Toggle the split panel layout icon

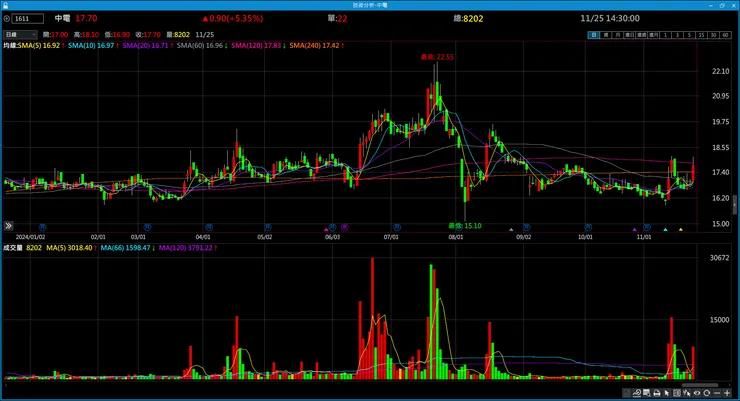(677, 393)
